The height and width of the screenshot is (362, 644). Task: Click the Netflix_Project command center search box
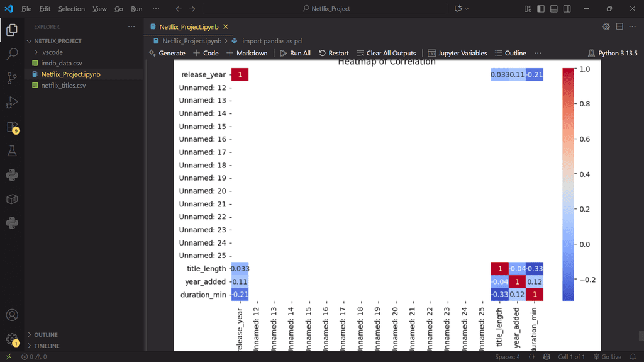point(325,9)
